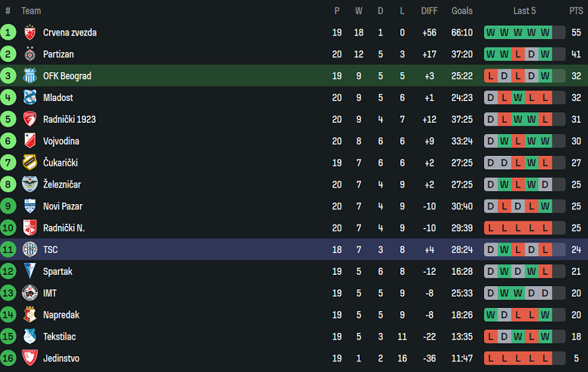
Task: Click the Crvena zvezda club crest
Action: coord(30,32)
